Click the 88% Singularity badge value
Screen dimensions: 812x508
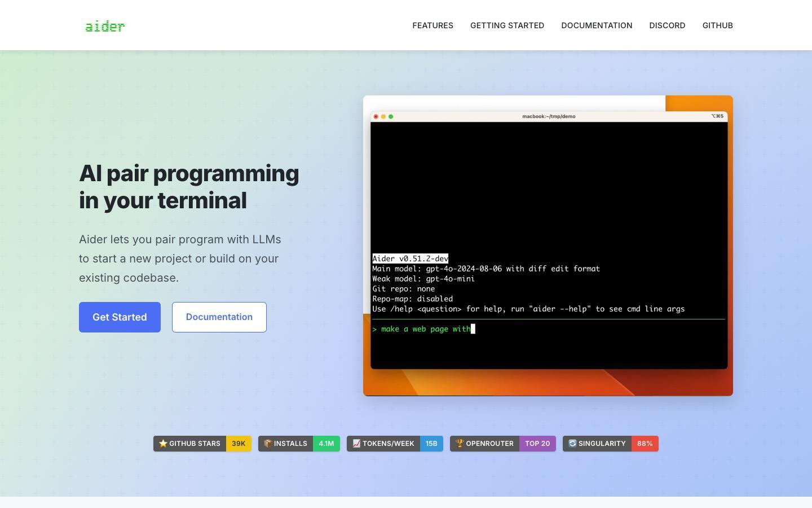click(x=645, y=444)
